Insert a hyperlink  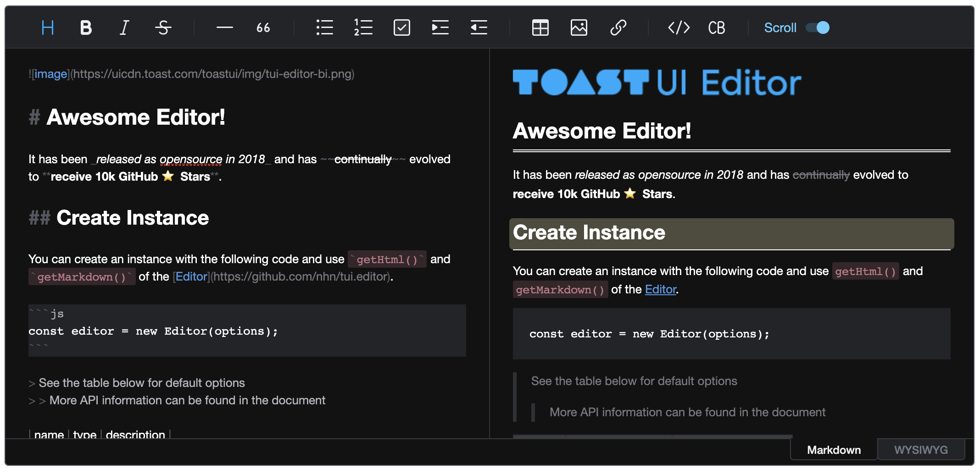[618, 28]
